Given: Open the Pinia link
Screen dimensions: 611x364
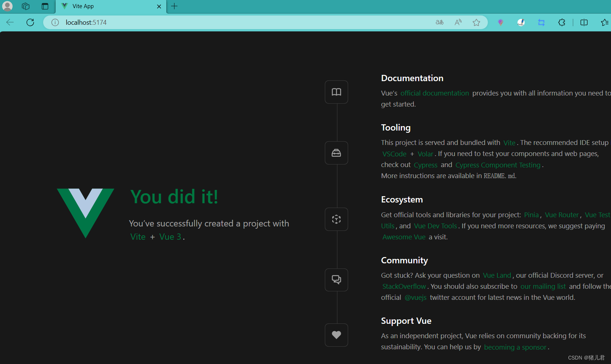Looking at the screenshot, I should [531, 215].
